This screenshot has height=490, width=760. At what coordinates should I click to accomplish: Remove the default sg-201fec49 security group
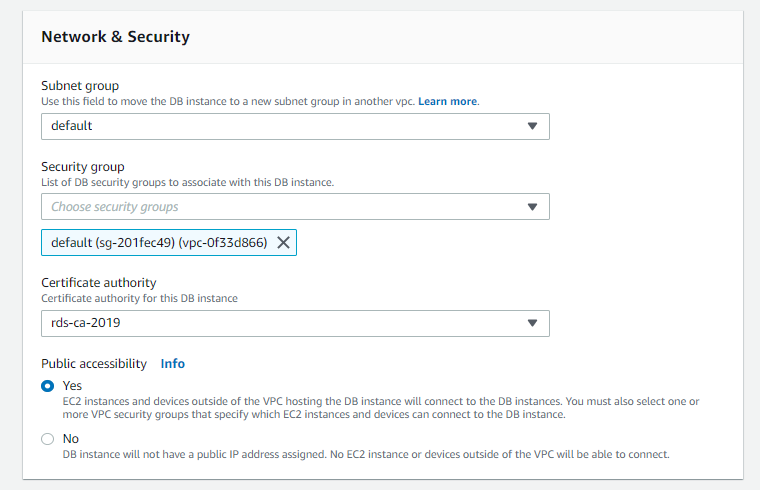click(284, 242)
